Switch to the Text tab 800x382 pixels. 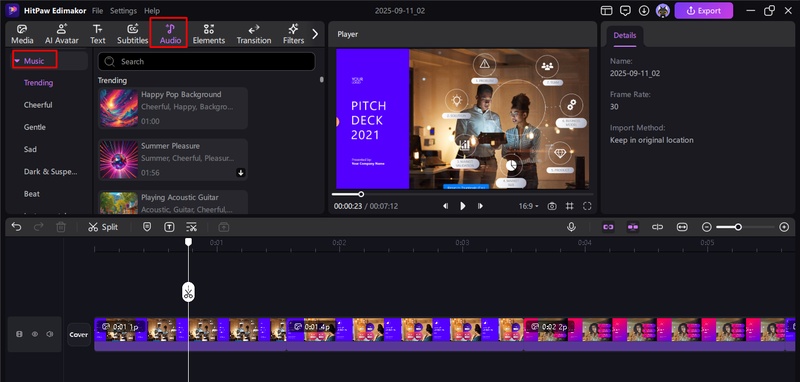pos(97,34)
